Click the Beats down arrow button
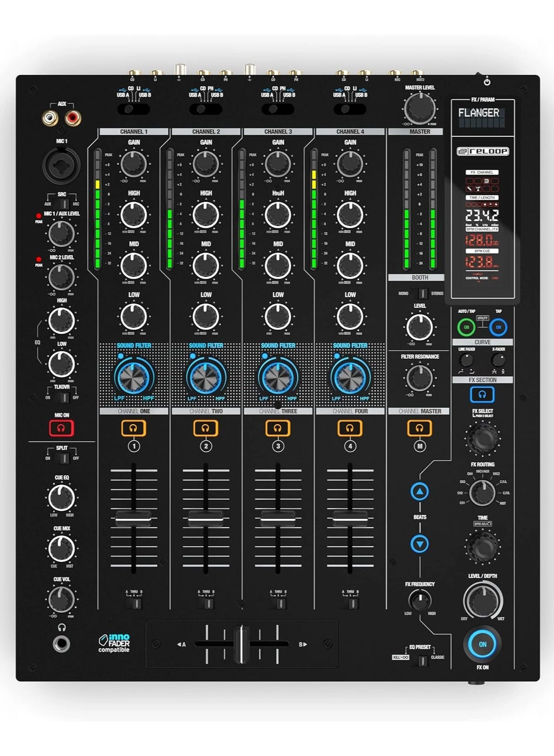This screenshot has height=756, width=554. coord(419,544)
